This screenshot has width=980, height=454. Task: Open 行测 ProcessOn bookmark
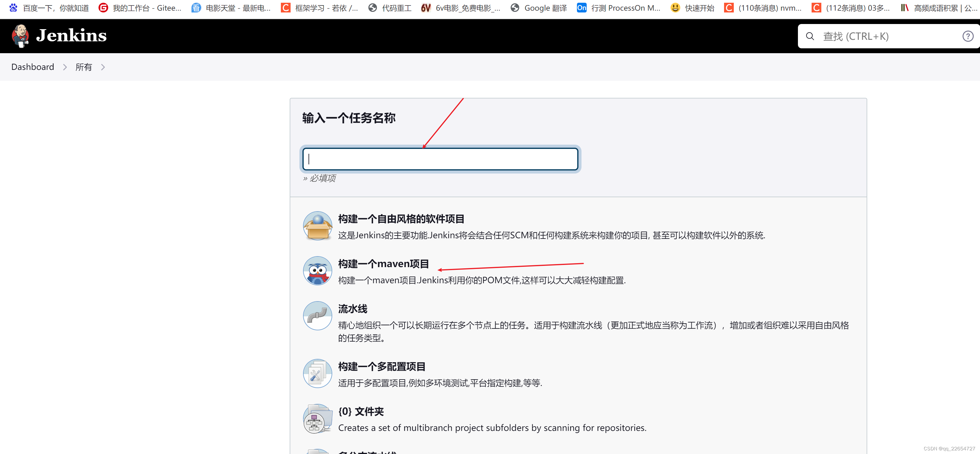[619, 8]
